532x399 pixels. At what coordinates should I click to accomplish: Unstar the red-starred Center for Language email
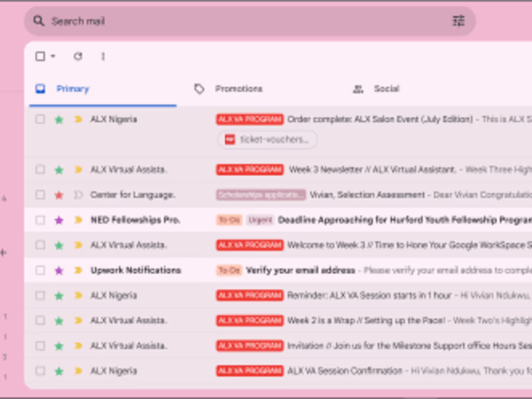(x=59, y=195)
